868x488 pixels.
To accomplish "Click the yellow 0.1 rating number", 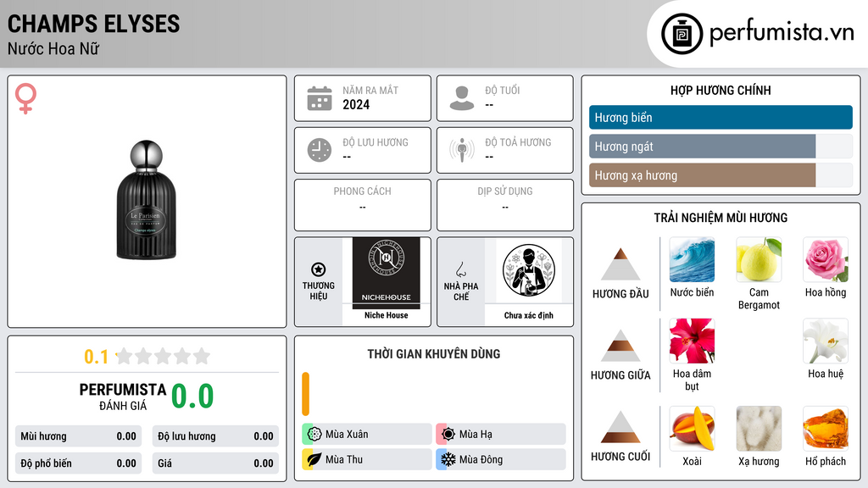I will [96, 357].
